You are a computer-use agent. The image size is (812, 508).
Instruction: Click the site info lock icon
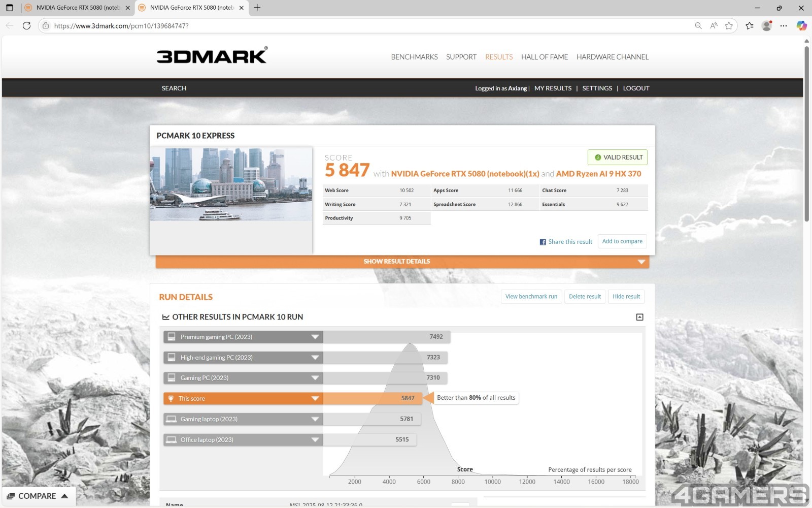(46, 25)
